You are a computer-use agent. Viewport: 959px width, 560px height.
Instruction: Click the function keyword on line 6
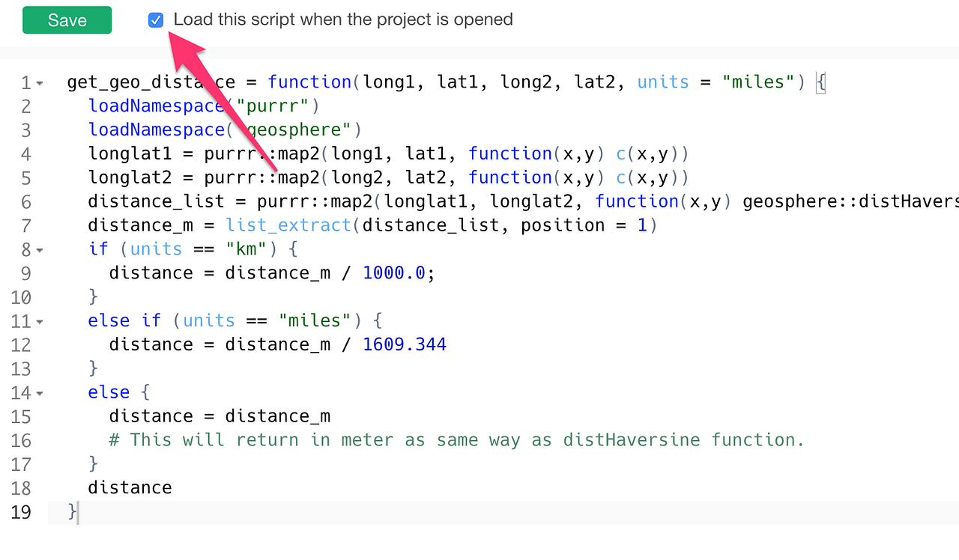coord(638,201)
